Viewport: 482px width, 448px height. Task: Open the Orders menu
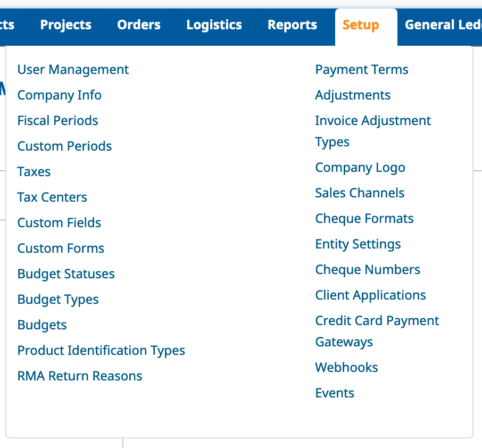pos(139,25)
